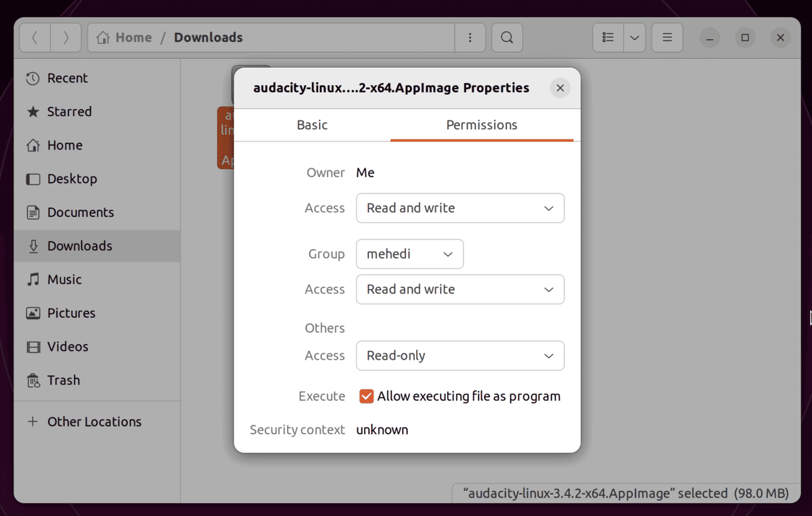The width and height of the screenshot is (812, 516).
Task: Minimize the Files window
Action: (710, 38)
